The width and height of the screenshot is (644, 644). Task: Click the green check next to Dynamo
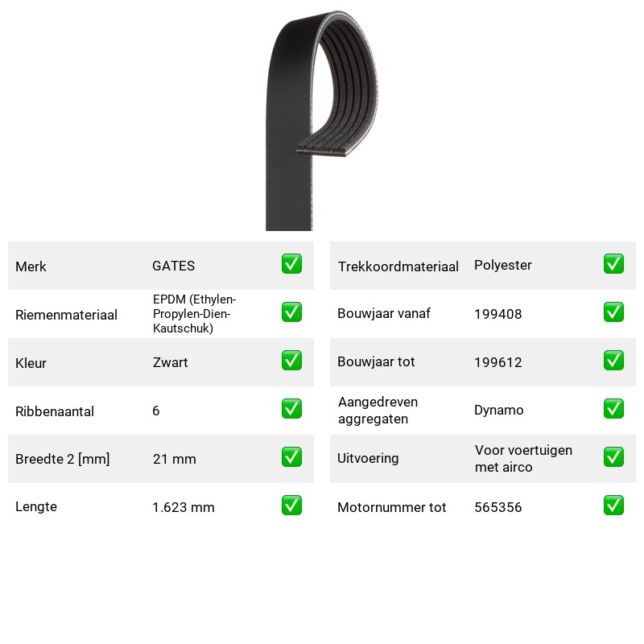pos(613,409)
